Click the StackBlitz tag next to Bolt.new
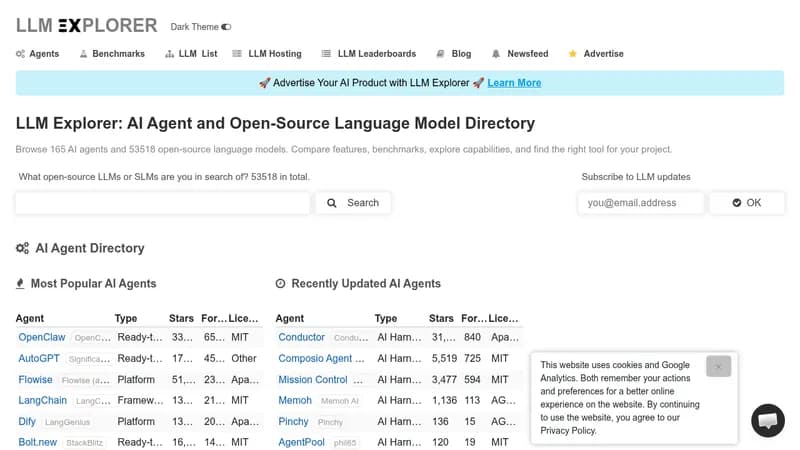Screen dimensions: 800x450 85,443
